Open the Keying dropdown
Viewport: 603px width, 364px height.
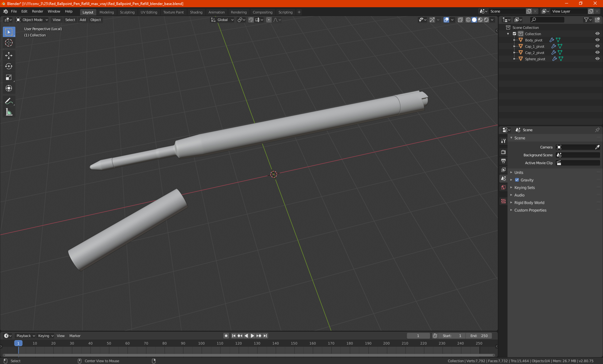pyautogui.click(x=46, y=336)
